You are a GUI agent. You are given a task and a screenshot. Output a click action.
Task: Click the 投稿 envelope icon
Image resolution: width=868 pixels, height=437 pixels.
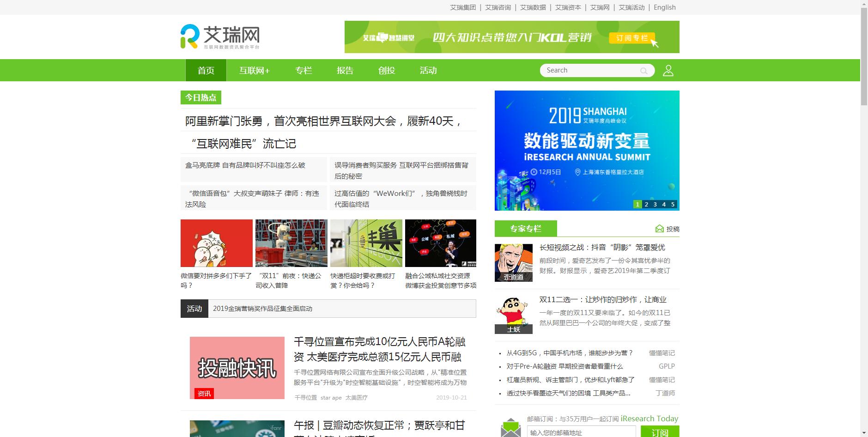[x=659, y=228]
